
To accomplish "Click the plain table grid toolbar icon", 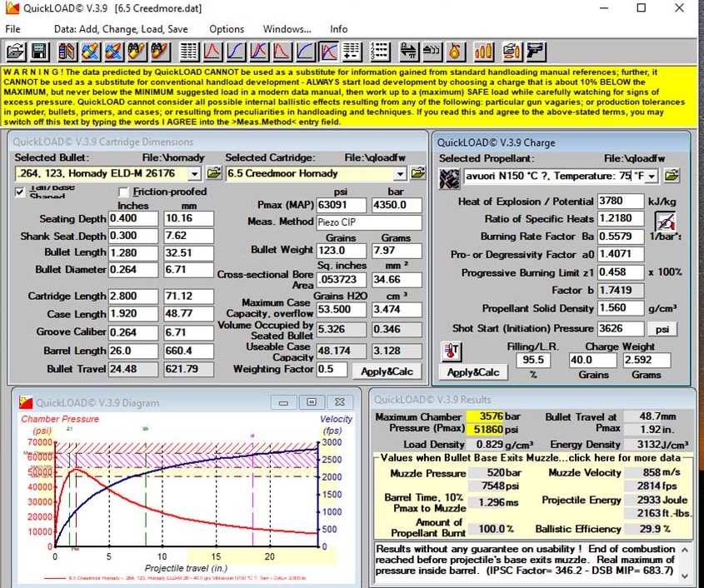I will click(x=188, y=51).
